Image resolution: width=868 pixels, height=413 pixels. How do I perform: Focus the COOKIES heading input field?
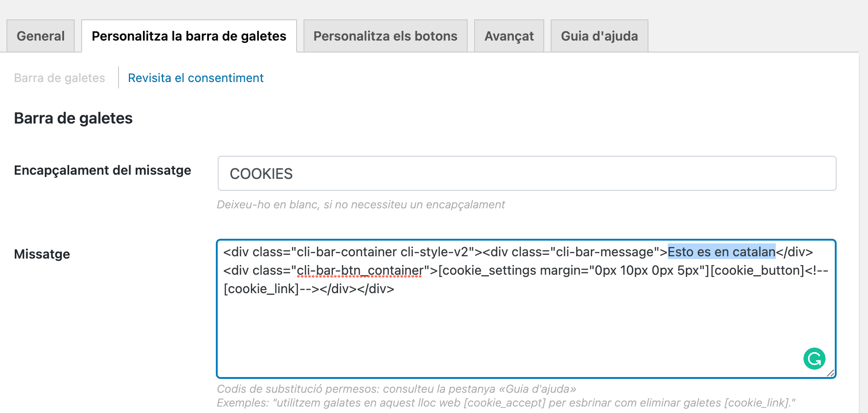[x=527, y=173]
